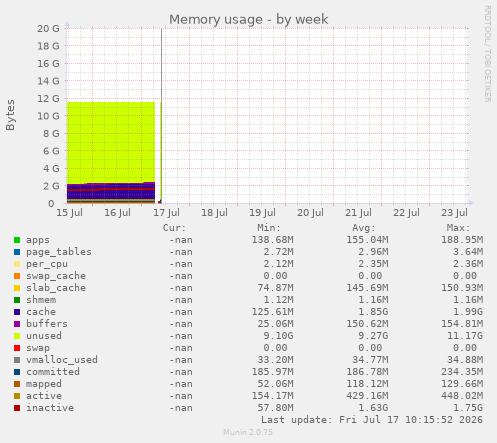Click the 'cache' legend label
The height and width of the screenshot is (443, 497).
(x=41, y=312)
